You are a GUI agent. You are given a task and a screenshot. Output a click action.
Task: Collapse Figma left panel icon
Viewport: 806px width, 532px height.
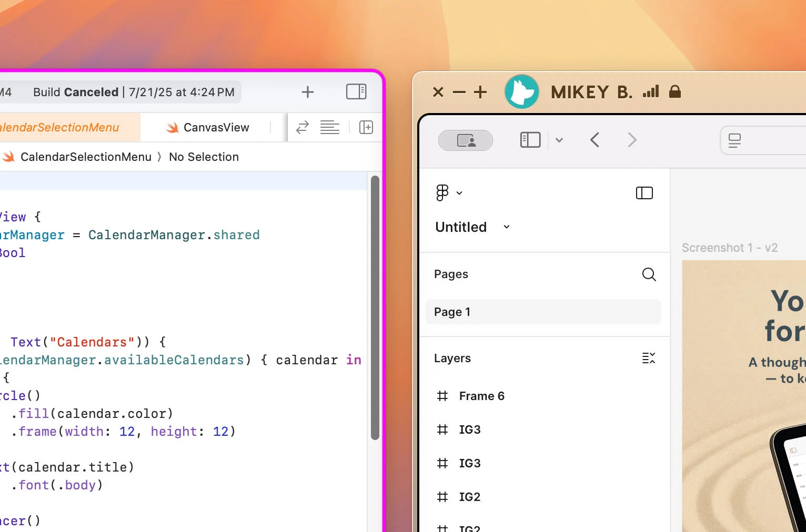click(x=644, y=193)
